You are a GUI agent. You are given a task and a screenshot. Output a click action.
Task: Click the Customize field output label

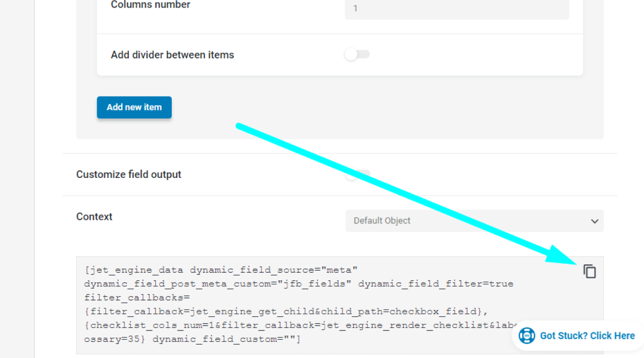tap(129, 174)
